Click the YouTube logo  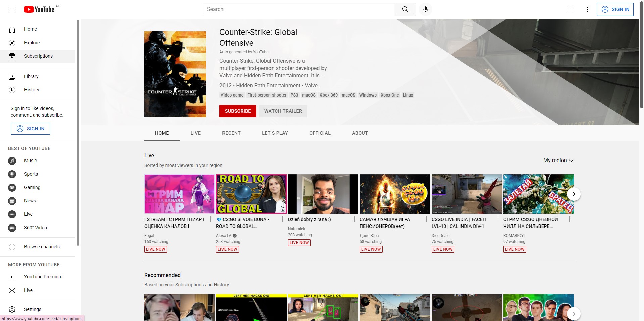[39, 9]
